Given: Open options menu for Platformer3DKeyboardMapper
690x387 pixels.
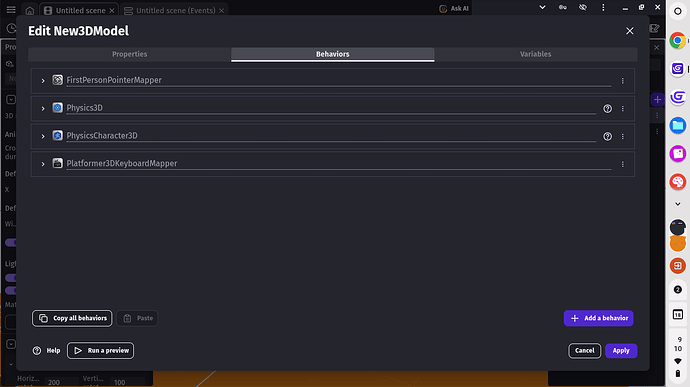Looking at the screenshot, I should tap(623, 164).
